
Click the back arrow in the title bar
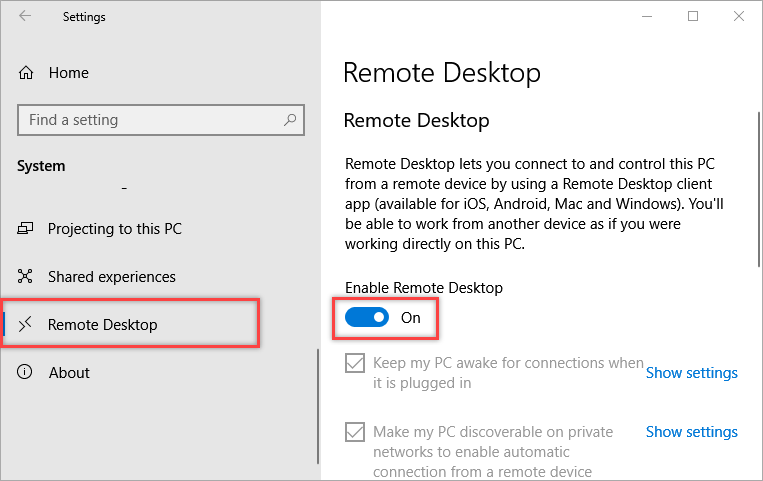(x=25, y=17)
